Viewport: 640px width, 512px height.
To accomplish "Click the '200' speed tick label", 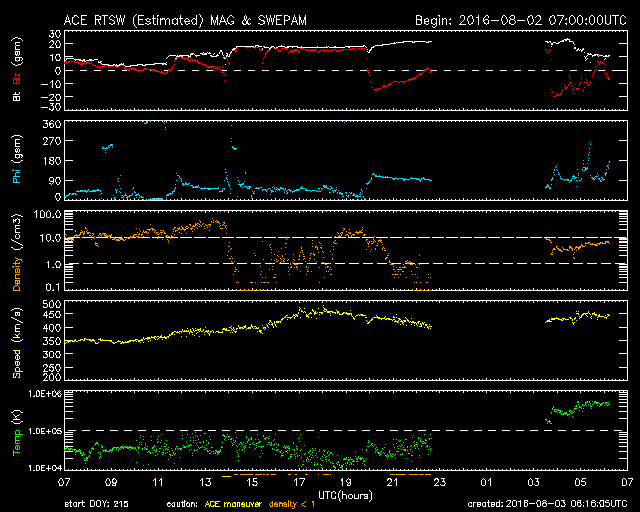I will [52, 377].
